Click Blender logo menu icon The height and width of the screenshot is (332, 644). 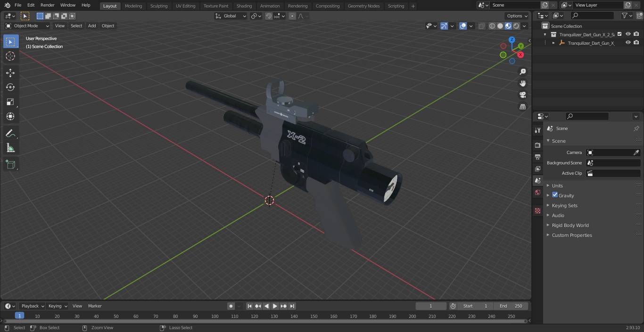tap(7, 5)
